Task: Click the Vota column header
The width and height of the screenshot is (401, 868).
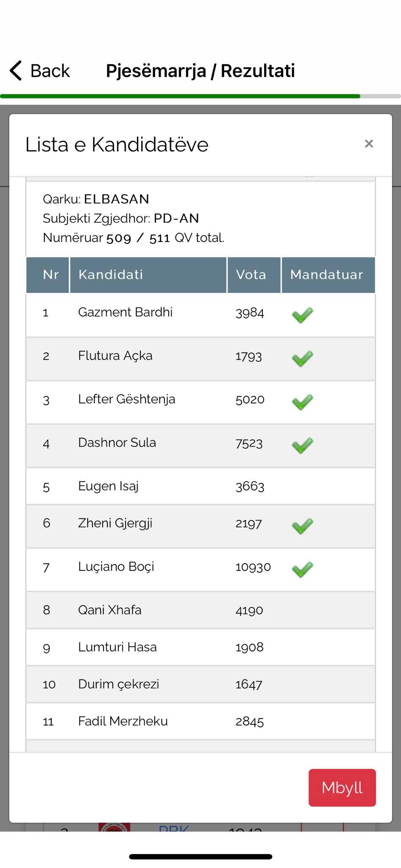Action: pos(251,275)
